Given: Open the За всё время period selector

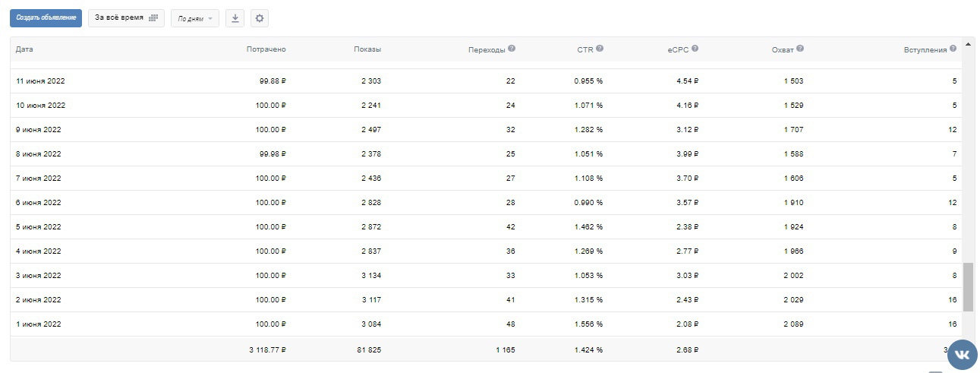Looking at the screenshot, I should [126, 17].
